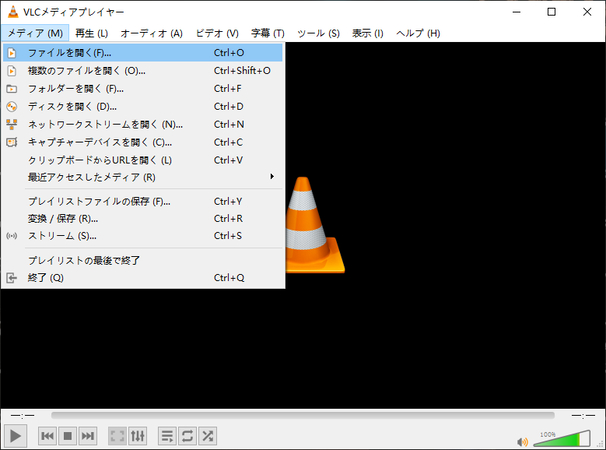Stop playback button
Screen dimensions: 606x450
68,436
